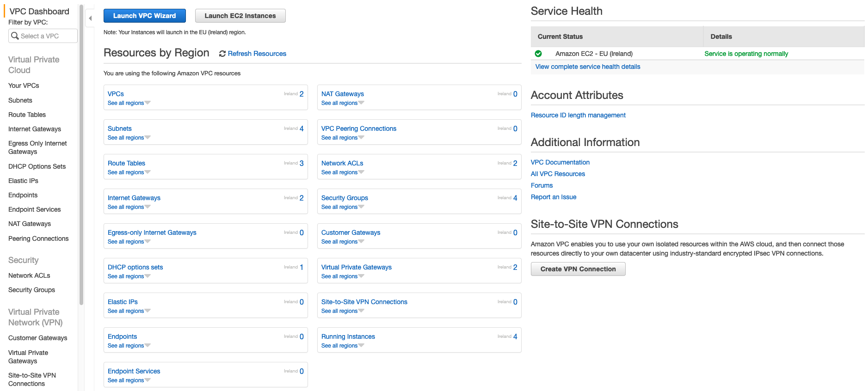Open Virtual Private Gateways card link
Viewport: 868px width, 391px height.
(357, 267)
